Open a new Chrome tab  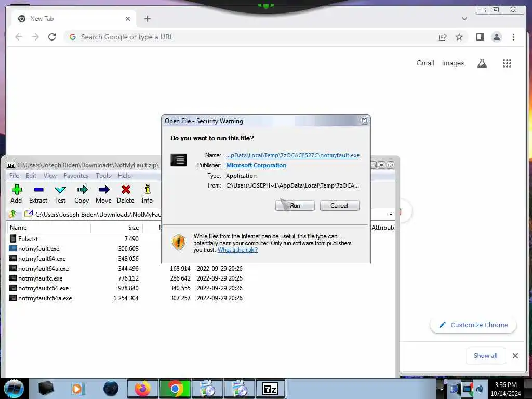(x=147, y=19)
